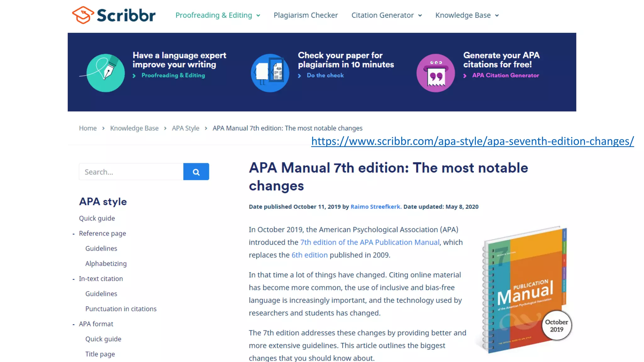Viewport: 644px width, 362px height.
Task: Open Punctuation in citations
Action: (121, 309)
